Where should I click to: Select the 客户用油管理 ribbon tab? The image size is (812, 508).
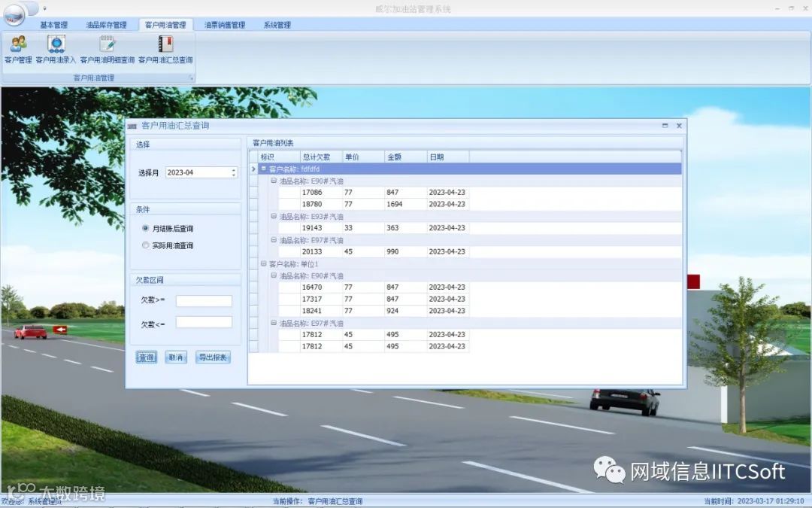pyautogui.click(x=165, y=25)
